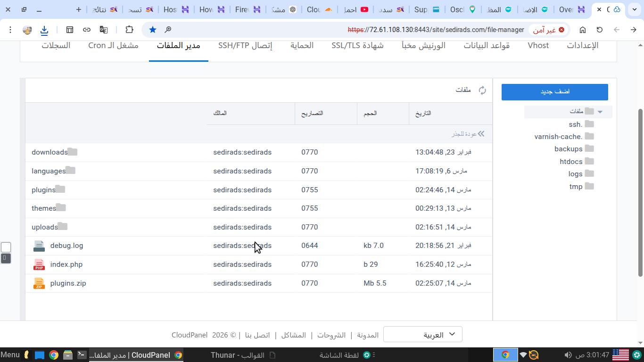Image resolution: width=644 pixels, height=362 pixels.
Task: Click the double-chevron back to root icon
Action: 481,134
